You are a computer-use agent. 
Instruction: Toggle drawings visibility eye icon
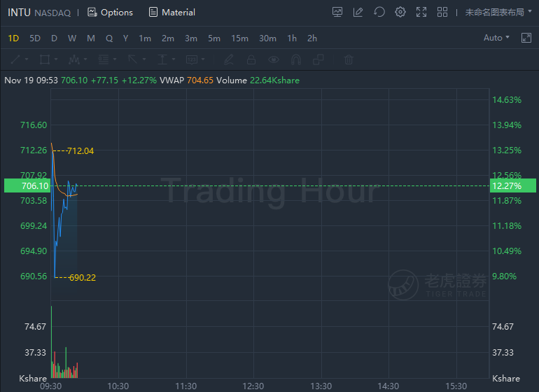point(274,59)
